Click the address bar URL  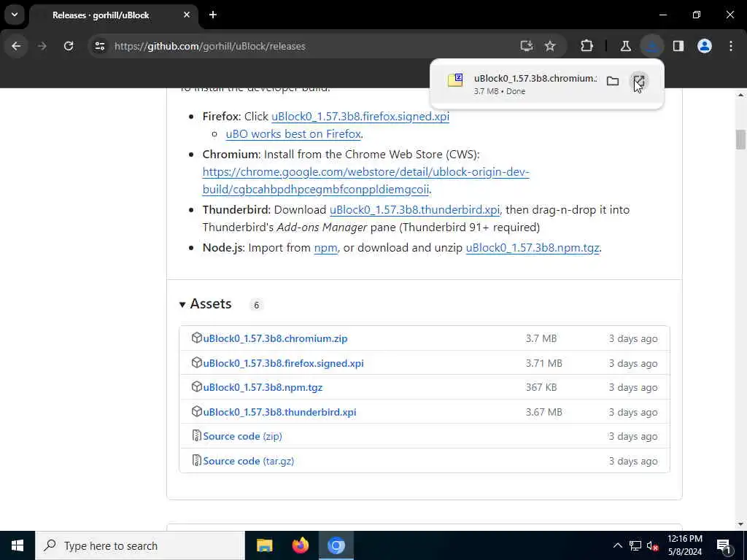(x=209, y=46)
